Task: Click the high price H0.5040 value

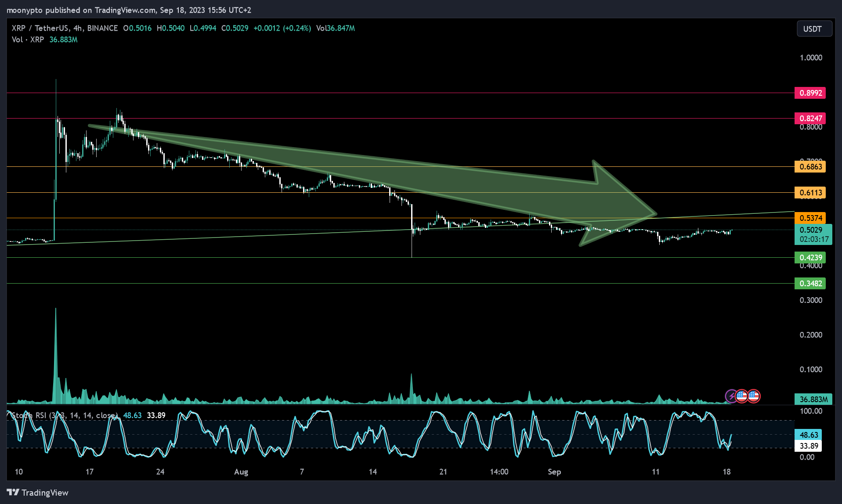Action: click(170, 28)
